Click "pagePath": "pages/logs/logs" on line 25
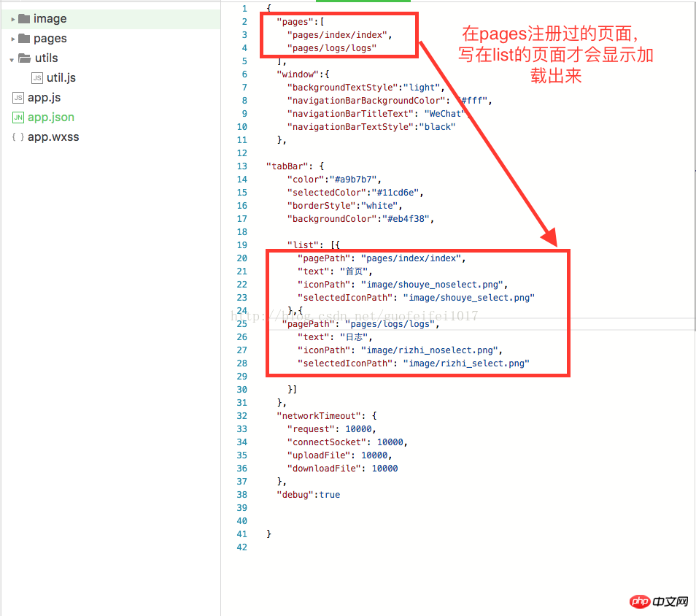The height and width of the screenshot is (616, 696). point(360,324)
